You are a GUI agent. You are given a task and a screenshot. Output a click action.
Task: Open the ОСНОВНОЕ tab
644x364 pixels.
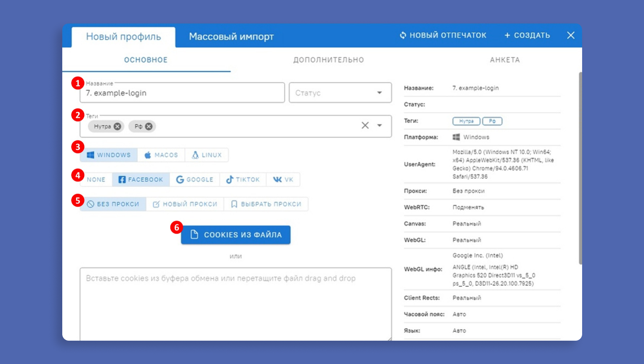coord(146,60)
